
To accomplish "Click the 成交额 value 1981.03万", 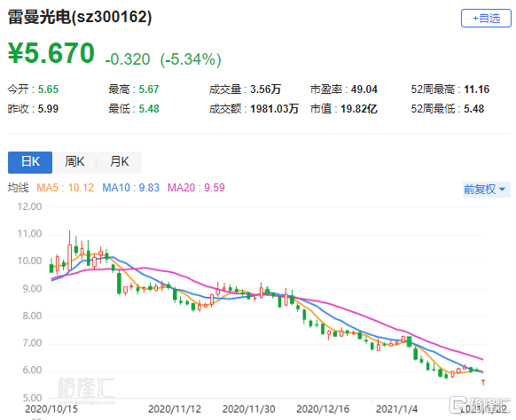I will pos(274,109).
